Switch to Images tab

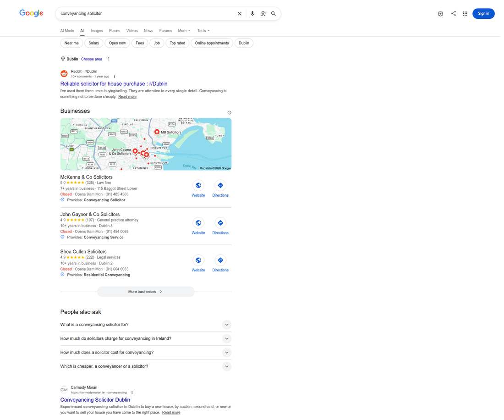click(97, 31)
